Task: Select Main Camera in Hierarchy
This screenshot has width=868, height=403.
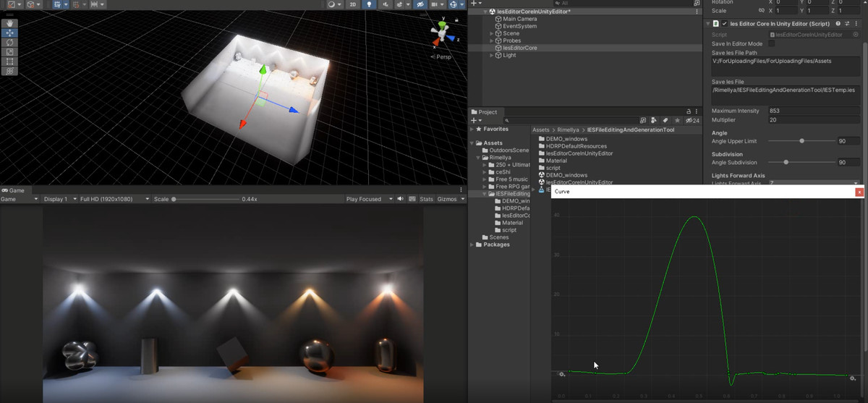Action: pyautogui.click(x=519, y=19)
